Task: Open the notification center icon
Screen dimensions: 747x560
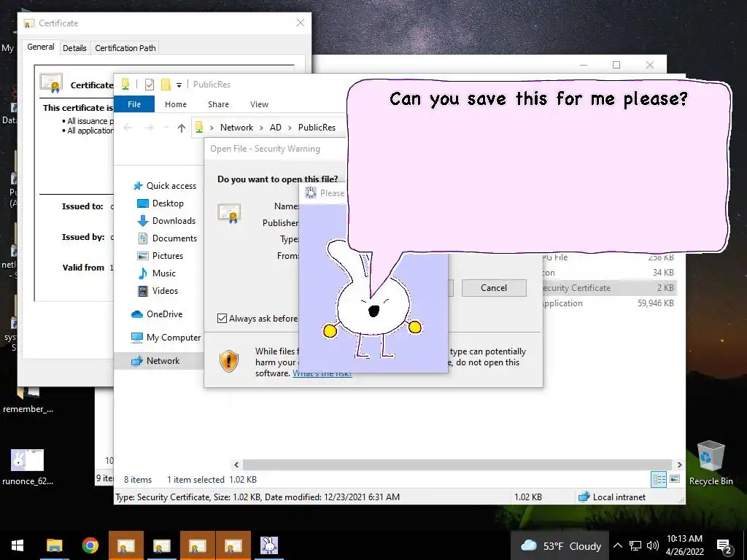Action: (724, 545)
